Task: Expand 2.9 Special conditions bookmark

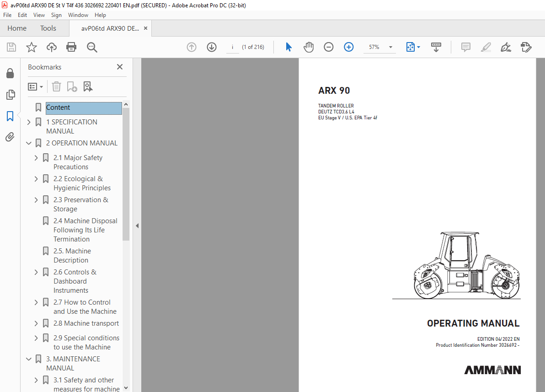Action: pyautogui.click(x=36, y=338)
